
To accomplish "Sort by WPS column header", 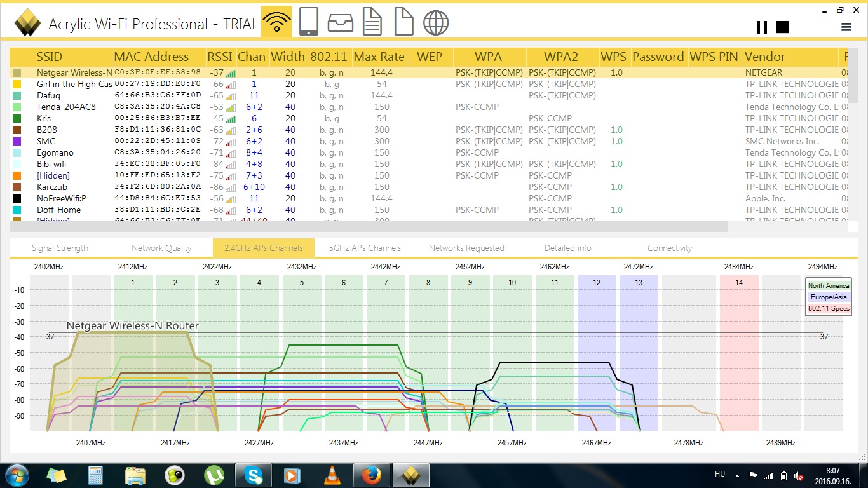I will click(613, 57).
